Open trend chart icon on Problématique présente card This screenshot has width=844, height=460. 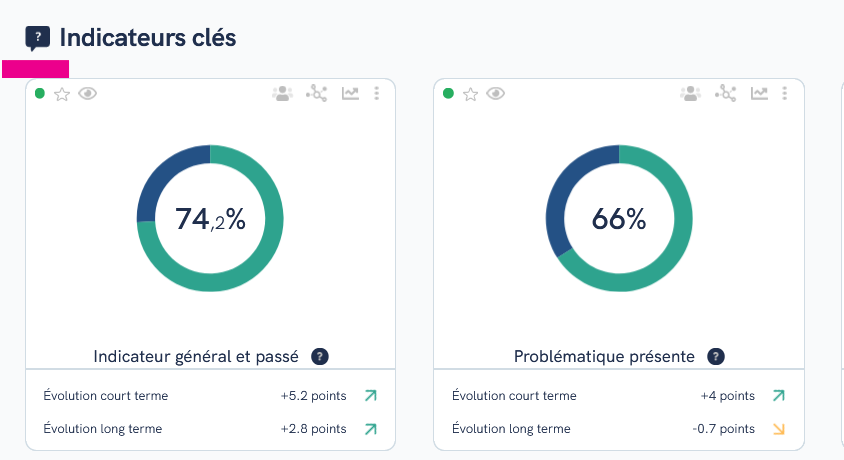click(759, 94)
